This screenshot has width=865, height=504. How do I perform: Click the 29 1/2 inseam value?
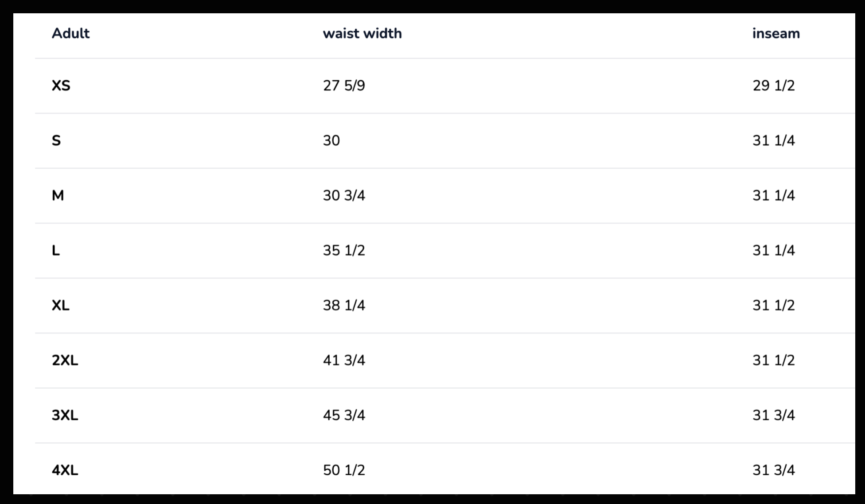pyautogui.click(x=774, y=85)
